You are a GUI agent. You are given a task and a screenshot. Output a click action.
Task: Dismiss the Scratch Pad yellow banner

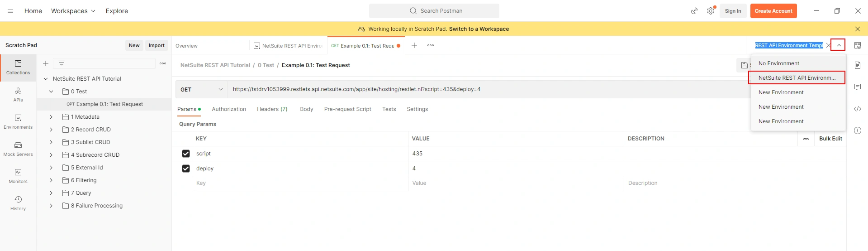click(x=858, y=29)
